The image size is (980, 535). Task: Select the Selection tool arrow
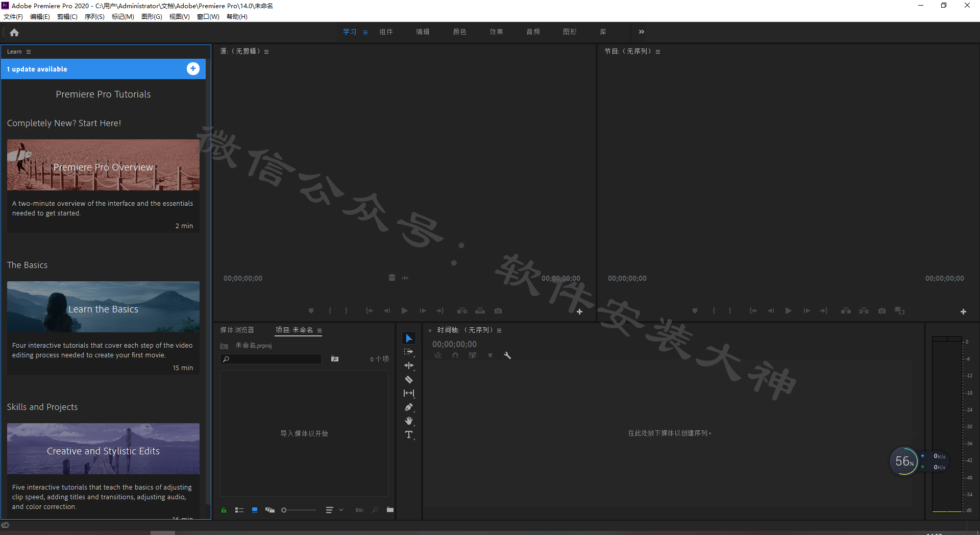click(x=409, y=338)
